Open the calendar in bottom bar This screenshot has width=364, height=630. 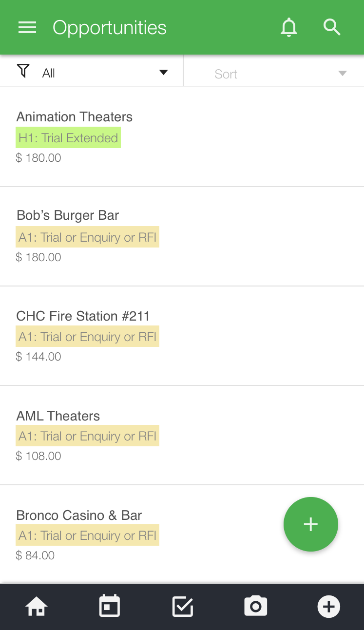(x=110, y=607)
